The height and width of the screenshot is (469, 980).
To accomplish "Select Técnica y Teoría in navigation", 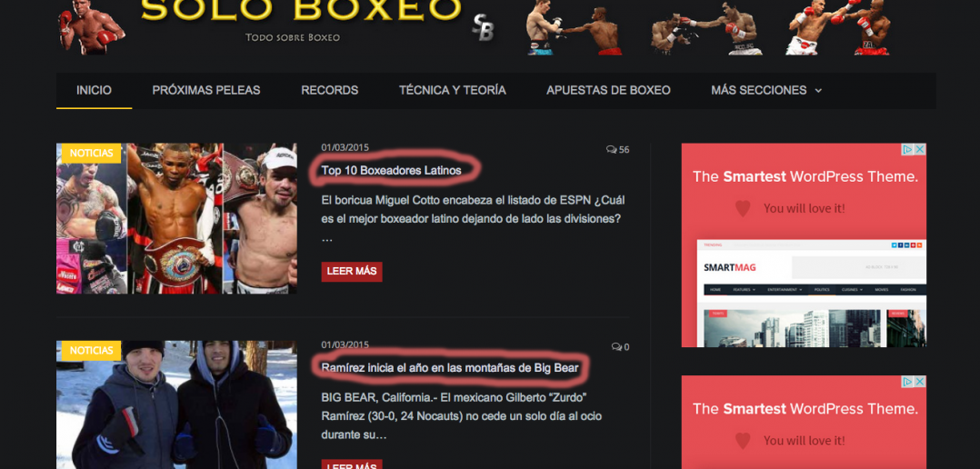I will click(453, 90).
